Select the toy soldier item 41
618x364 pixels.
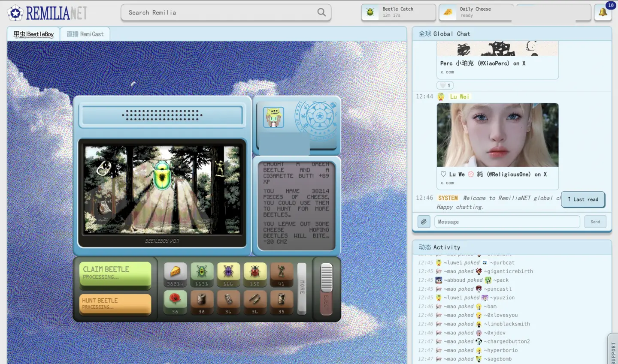point(282,275)
